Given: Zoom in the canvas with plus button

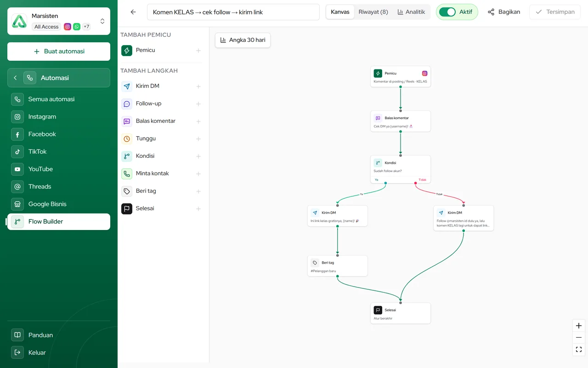Looking at the screenshot, I should coord(579,326).
